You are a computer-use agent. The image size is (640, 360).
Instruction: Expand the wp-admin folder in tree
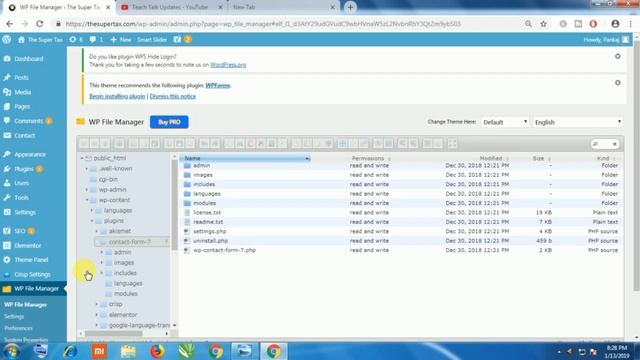click(87, 190)
